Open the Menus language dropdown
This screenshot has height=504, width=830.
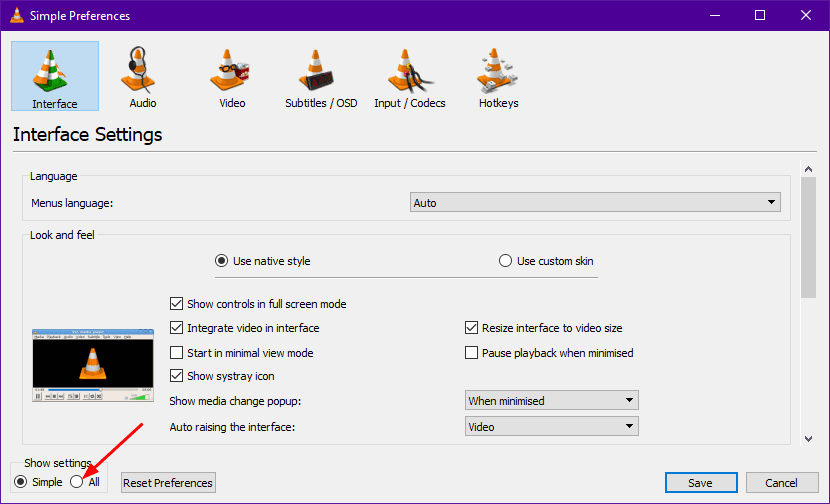(595, 202)
